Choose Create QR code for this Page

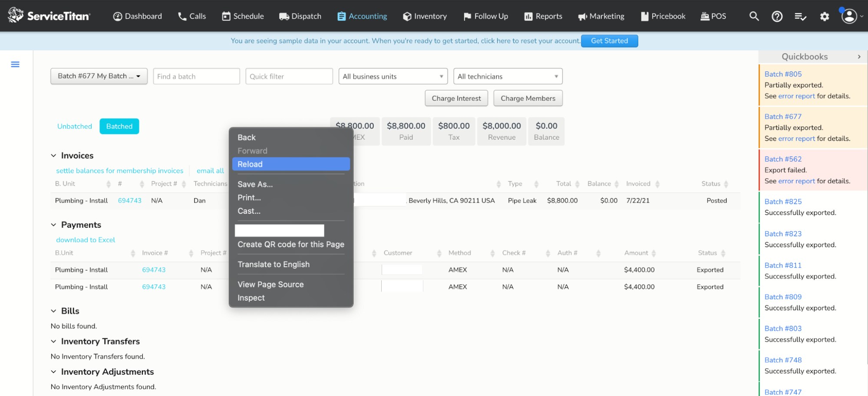tap(291, 245)
